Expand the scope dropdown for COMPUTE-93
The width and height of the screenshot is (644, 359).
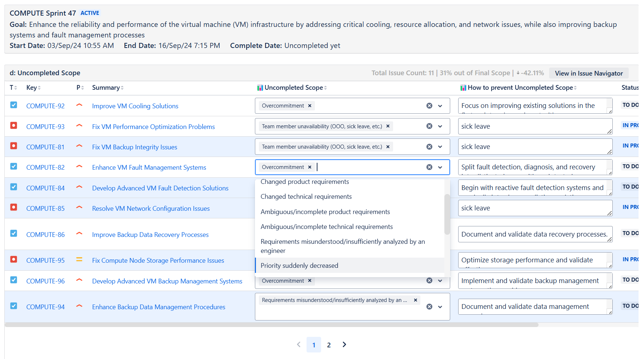440,126
